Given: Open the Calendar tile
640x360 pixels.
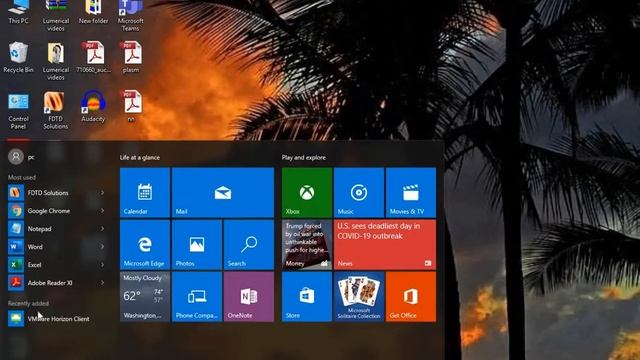Looking at the screenshot, I should [x=145, y=192].
